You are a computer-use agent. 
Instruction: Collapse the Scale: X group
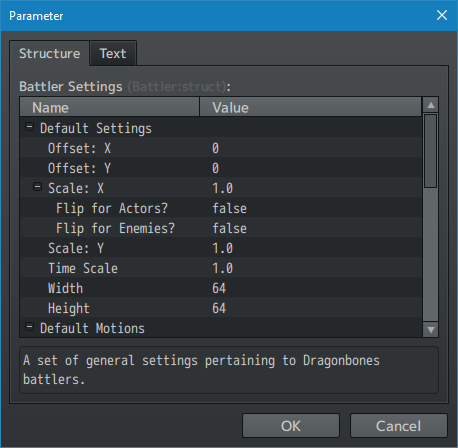click(x=37, y=187)
